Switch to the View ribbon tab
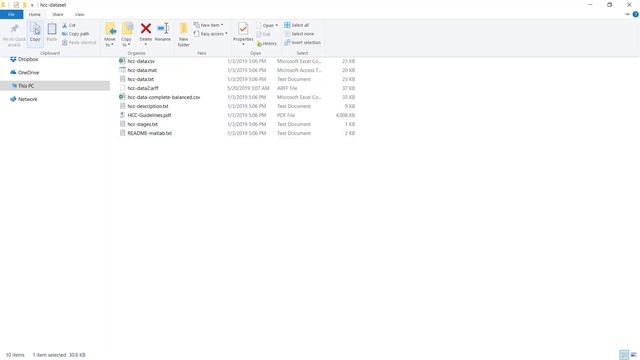 (79, 14)
